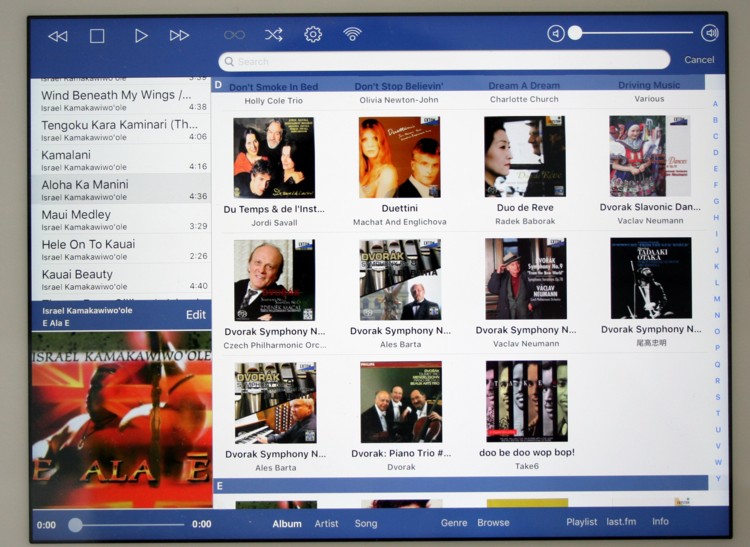Click the E Ala E album artwork
This screenshot has height=547, width=750.
point(121,419)
